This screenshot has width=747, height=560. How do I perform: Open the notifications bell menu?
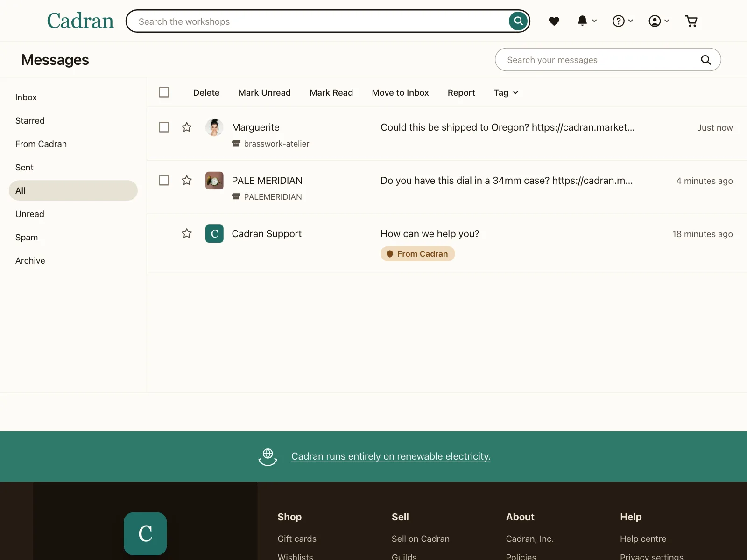click(x=587, y=21)
